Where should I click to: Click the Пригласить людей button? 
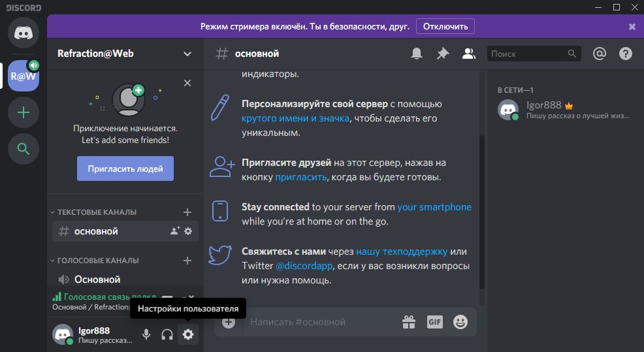pos(125,168)
